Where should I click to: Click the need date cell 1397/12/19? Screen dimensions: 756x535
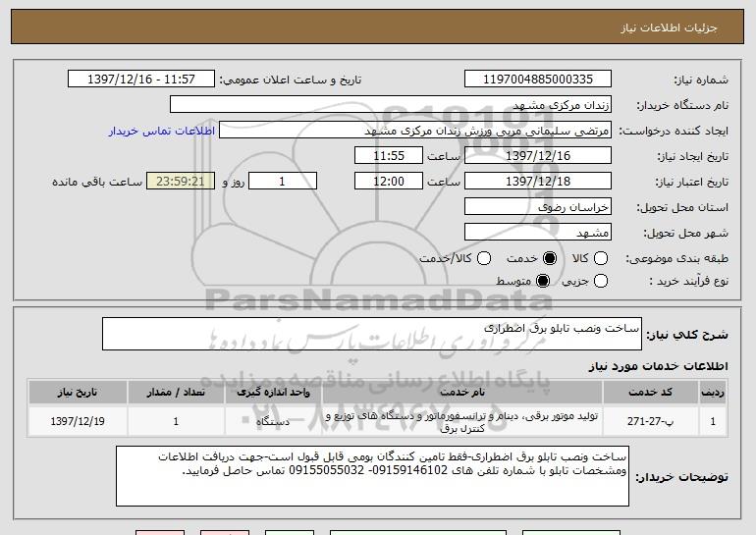coord(78,421)
